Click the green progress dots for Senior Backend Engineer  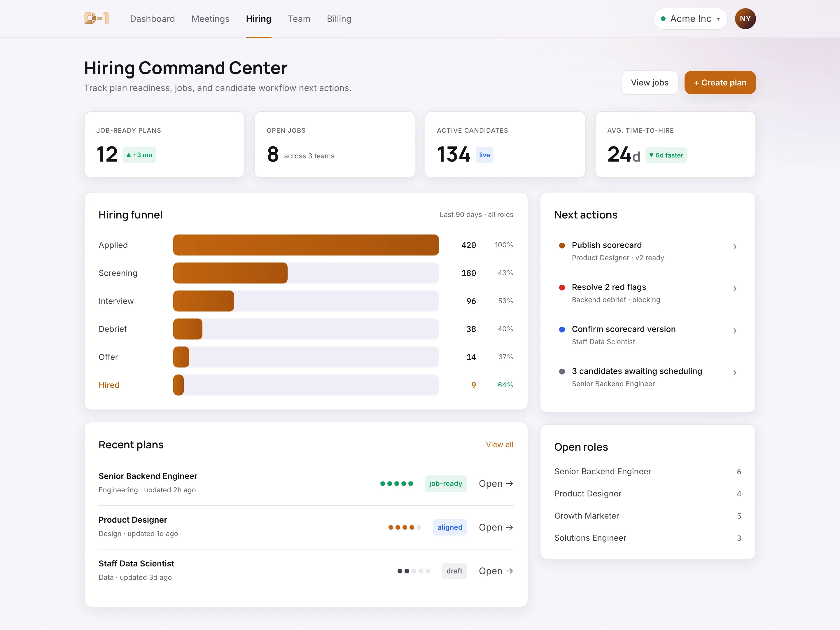pyautogui.click(x=396, y=483)
